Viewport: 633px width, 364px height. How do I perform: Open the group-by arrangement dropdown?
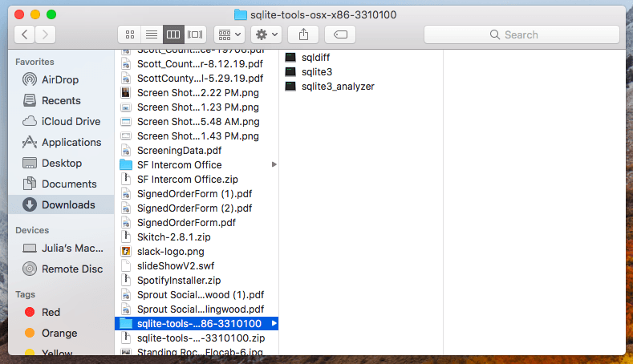click(x=230, y=34)
